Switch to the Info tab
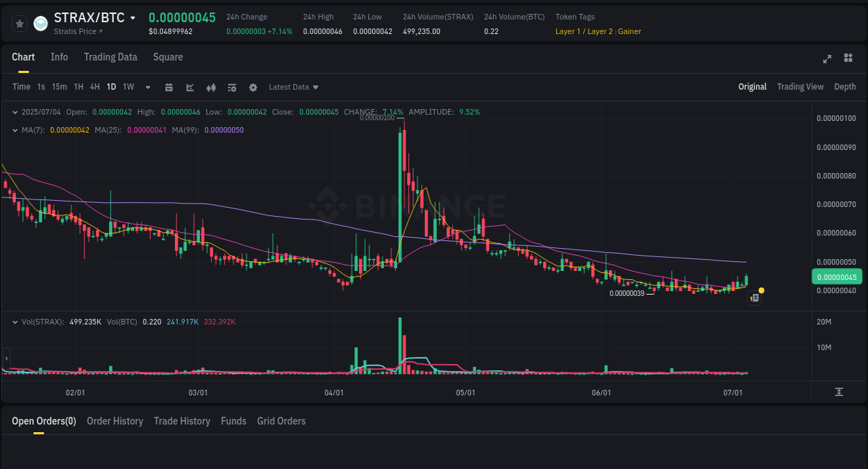This screenshot has width=868, height=469. [x=59, y=57]
